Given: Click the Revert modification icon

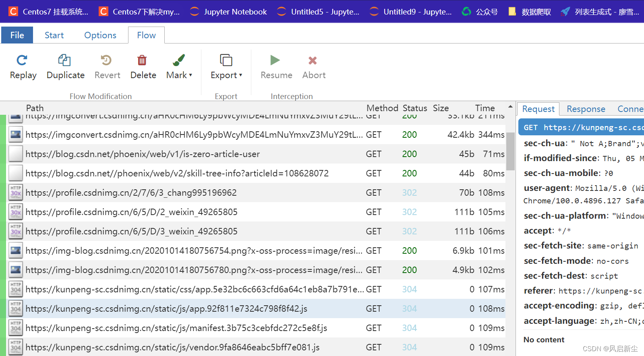Looking at the screenshot, I should [x=106, y=60].
